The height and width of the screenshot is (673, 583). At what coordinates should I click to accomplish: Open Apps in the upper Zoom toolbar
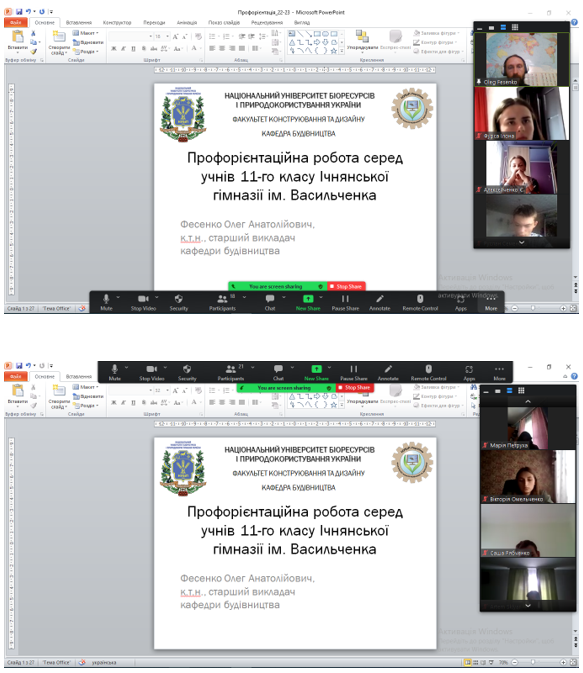461,302
